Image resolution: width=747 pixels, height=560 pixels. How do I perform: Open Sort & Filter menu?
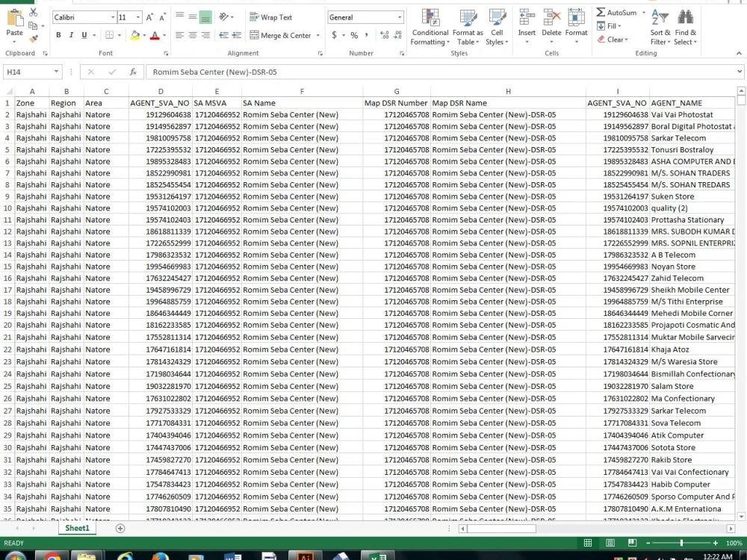tap(660, 27)
